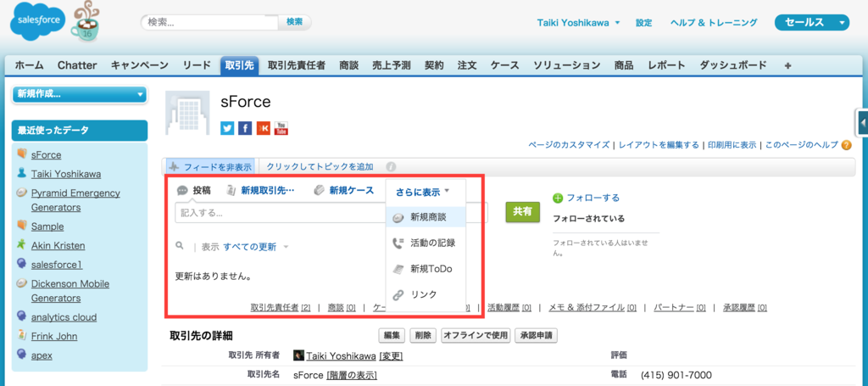868x386 pixels.
Task: Go to the レポート tab
Action: point(666,65)
